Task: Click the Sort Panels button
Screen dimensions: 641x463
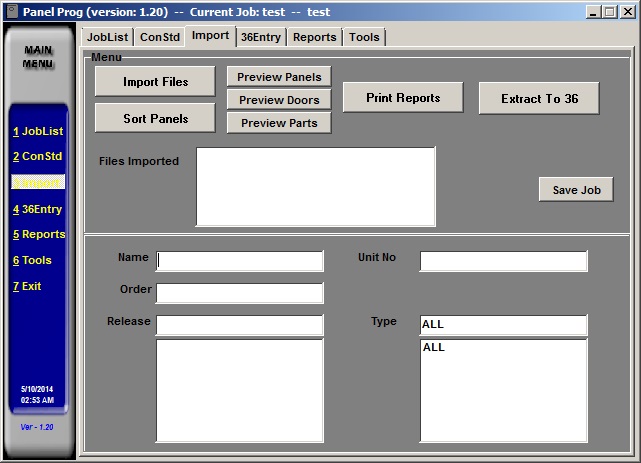Action: 155,118
